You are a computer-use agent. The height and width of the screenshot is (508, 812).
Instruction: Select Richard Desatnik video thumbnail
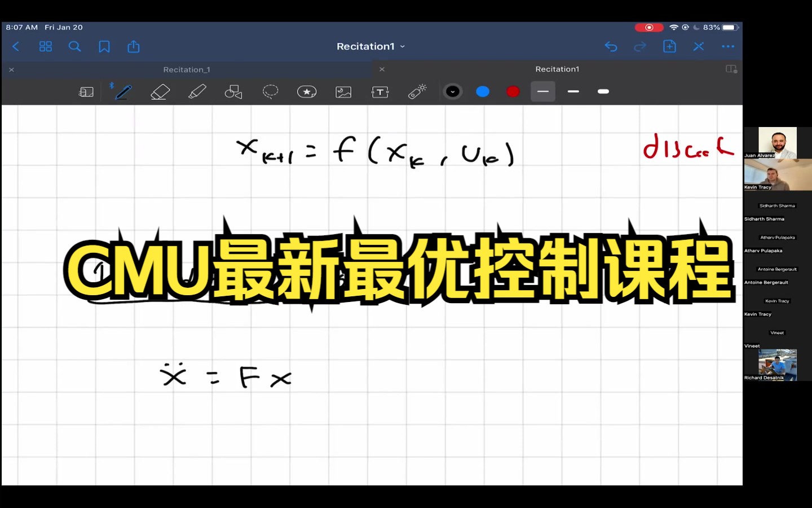click(778, 365)
